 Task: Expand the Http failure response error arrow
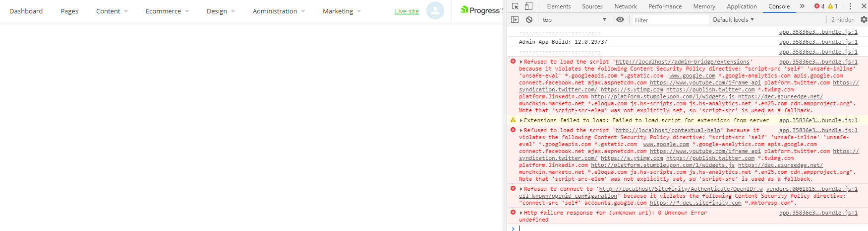(521, 213)
